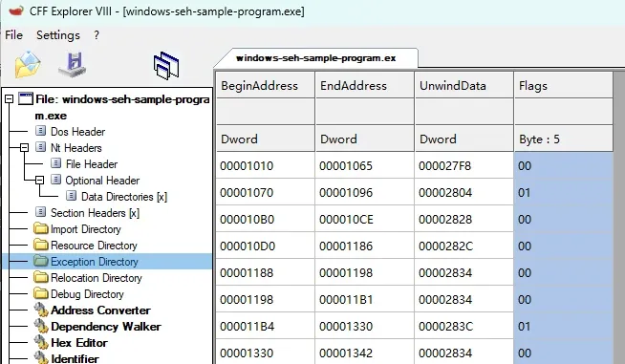Open Relocation Directory tree item
The height and width of the screenshot is (364, 625).
[x=97, y=278]
